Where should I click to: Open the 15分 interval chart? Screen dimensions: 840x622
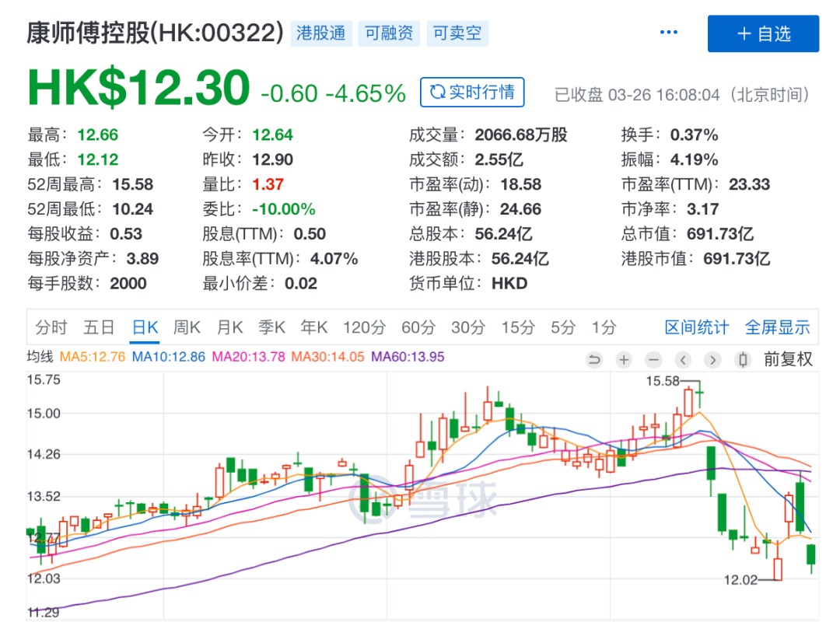518,327
